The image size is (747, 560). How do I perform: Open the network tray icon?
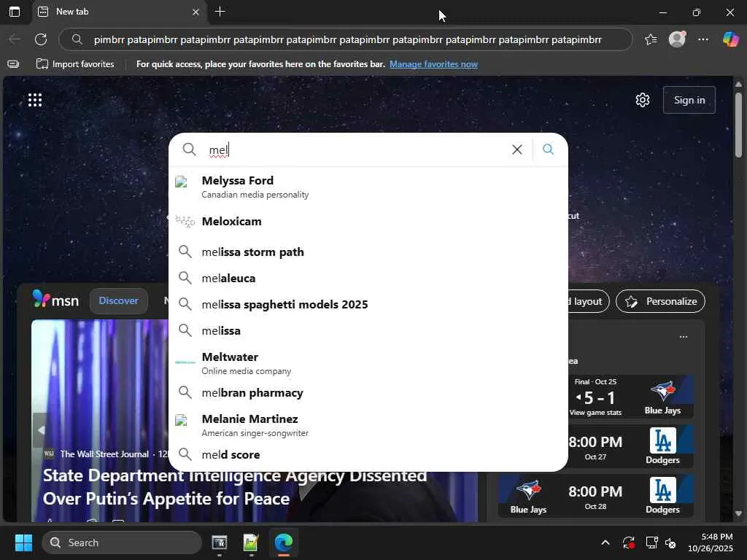tap(651, 542)
